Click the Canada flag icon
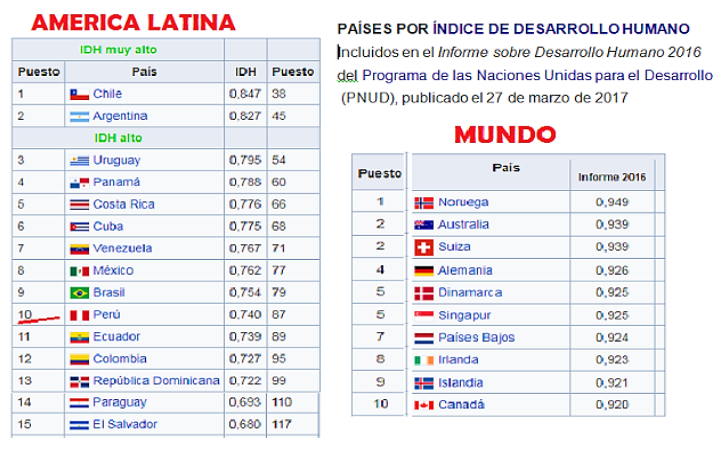722x450 pixels. click(x=423, y=405)
